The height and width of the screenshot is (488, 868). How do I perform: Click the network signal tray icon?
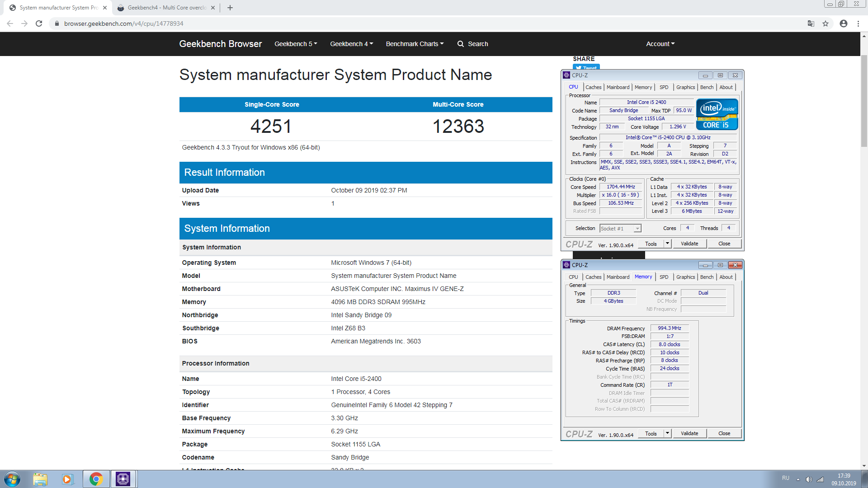point(820,479)
